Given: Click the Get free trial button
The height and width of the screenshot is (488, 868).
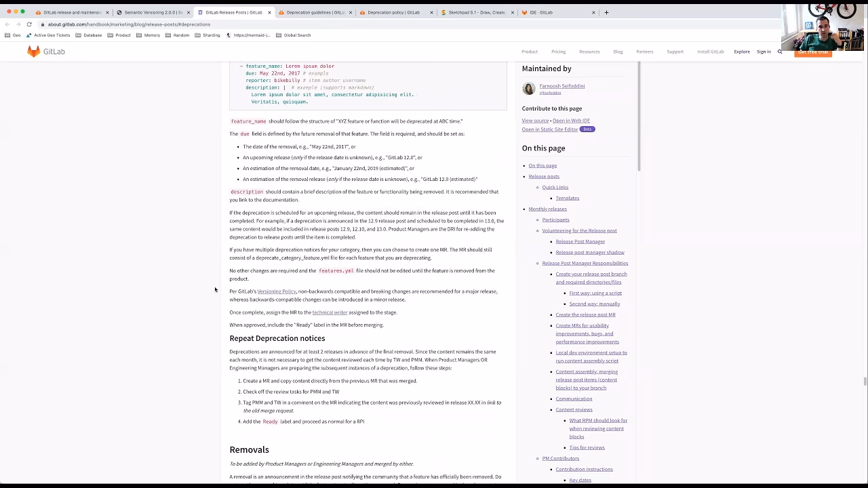Looking at the screenshot, I should 813,52.
